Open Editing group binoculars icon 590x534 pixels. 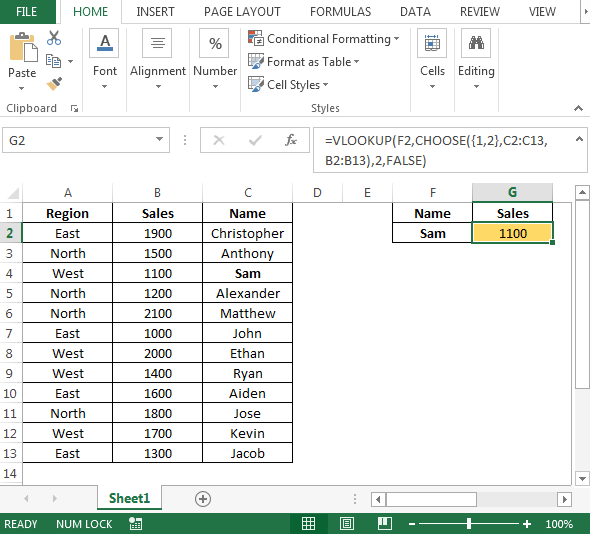point(476,43)
